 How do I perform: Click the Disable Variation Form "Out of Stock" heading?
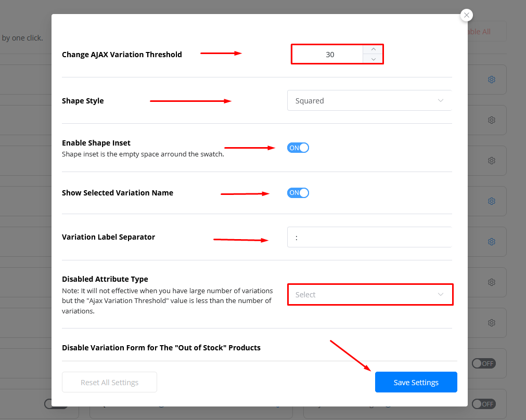[161, 347]
